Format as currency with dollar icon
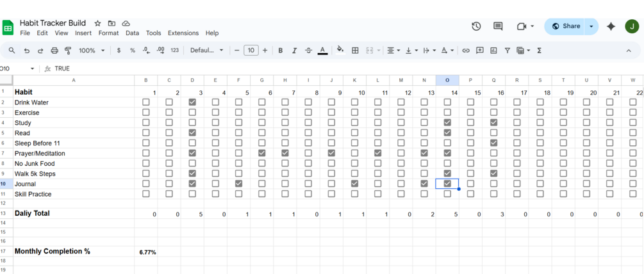The image size is (644, 274). click(x=119, y=51)
